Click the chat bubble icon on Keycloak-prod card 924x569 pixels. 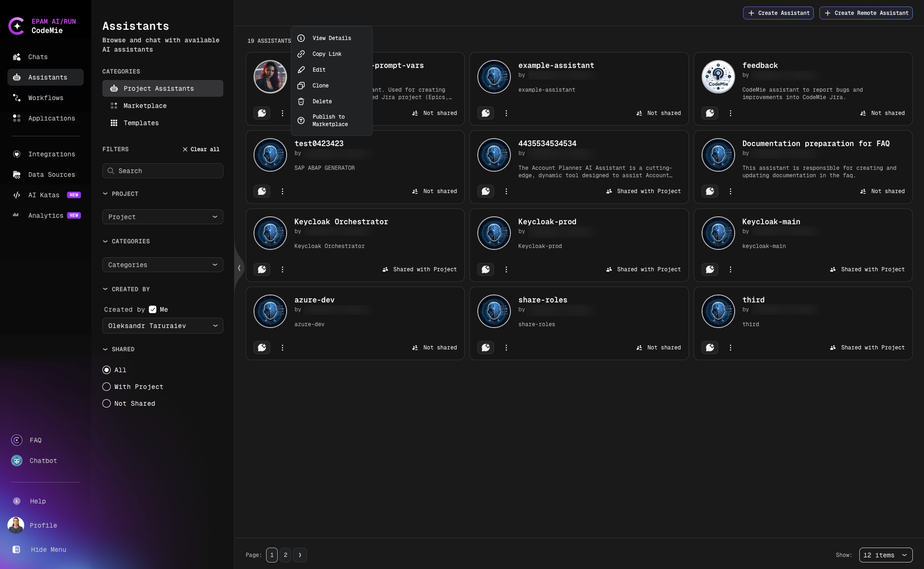[x=485, y=269]
